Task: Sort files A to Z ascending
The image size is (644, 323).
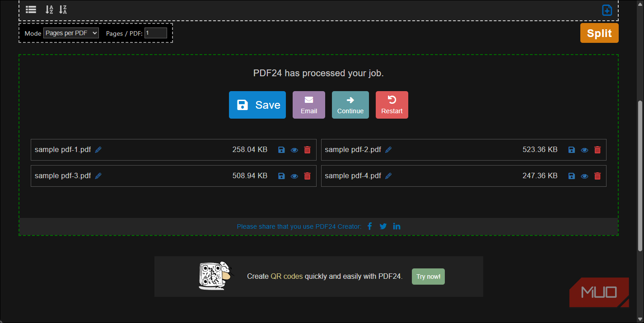Action: [x=49, y=9]
